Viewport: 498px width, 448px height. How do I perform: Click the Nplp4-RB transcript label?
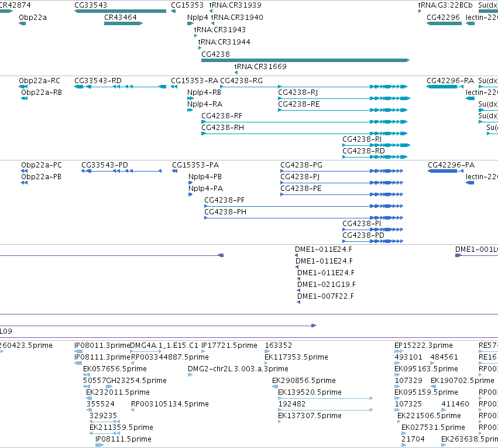click(204, 93)
